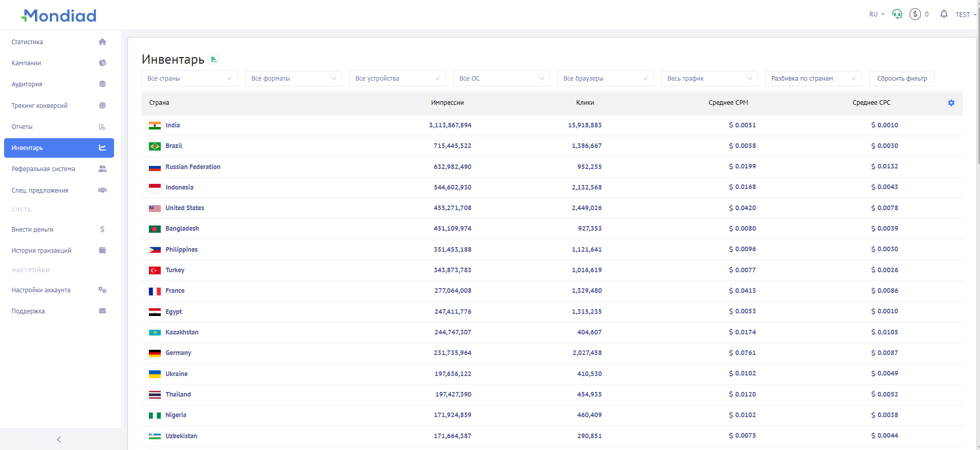
Task: Click the Brazil country row link
Action: pos(174,146)
